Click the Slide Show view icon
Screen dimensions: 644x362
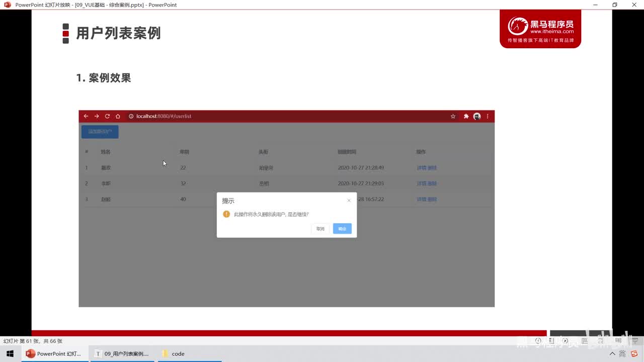[635, 340]
